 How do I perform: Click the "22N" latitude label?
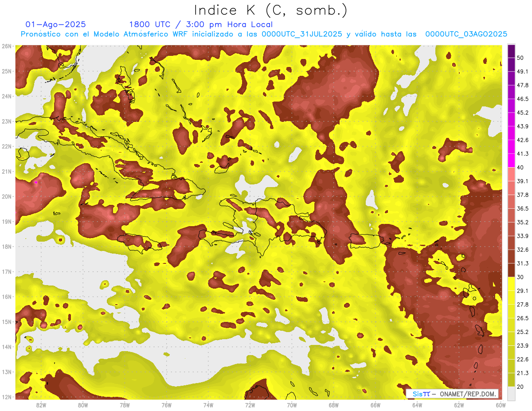[x=7, y=146]
